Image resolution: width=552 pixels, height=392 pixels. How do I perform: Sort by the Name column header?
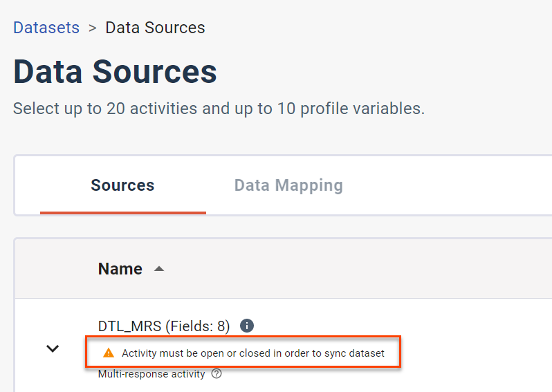coord(120,269)
